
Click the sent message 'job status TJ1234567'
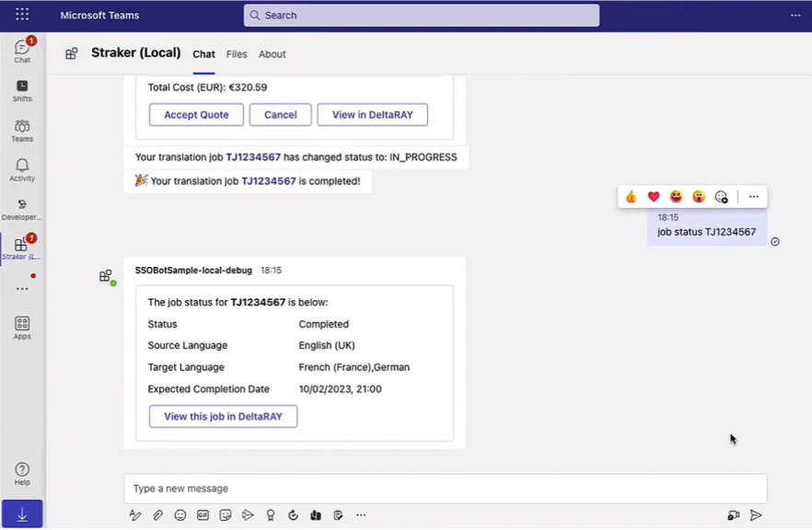[x=707, y=232]
